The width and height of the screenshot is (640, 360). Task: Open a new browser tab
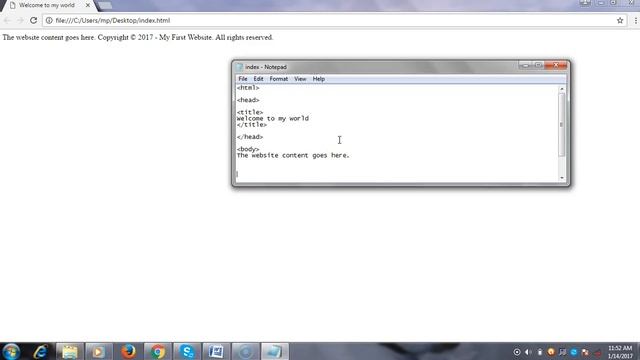[x=105, y=5]
